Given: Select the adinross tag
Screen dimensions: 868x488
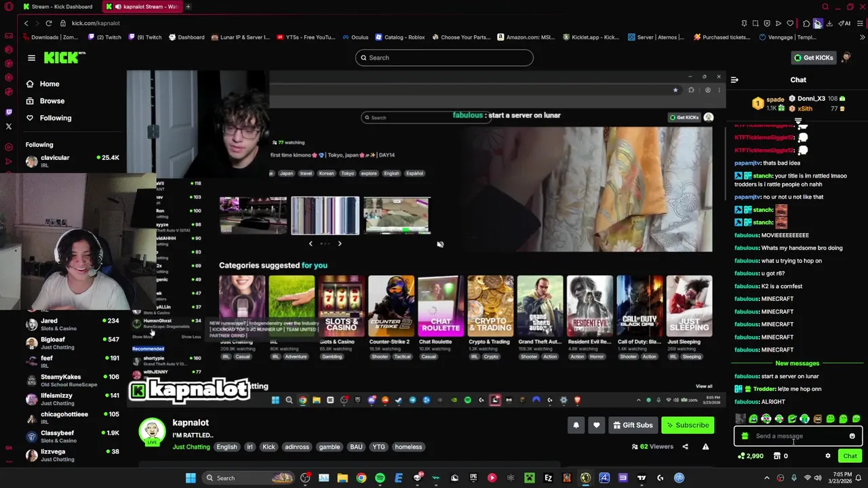Looking at the screenshot, I should tap(296, 447).
